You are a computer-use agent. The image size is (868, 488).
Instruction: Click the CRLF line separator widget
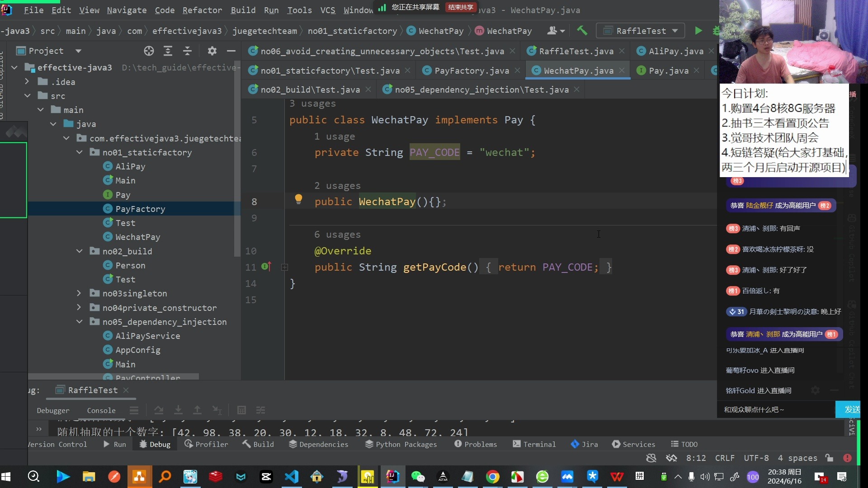coord(725,458)
